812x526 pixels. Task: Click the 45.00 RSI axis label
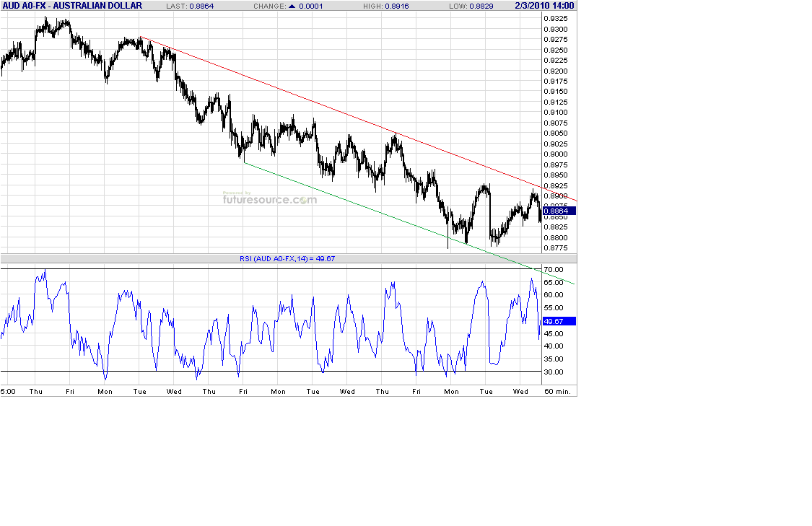click(x=554, y=334)
